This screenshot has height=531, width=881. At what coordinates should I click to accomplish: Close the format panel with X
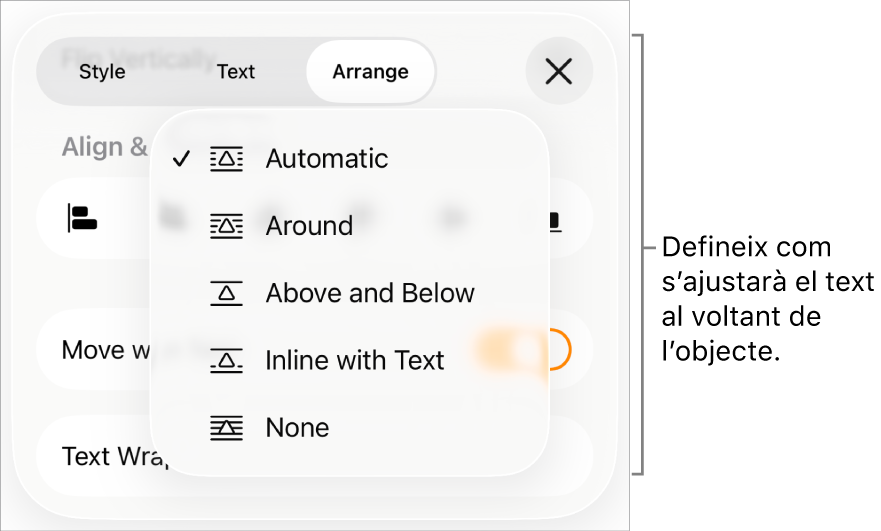click(558, 71)
